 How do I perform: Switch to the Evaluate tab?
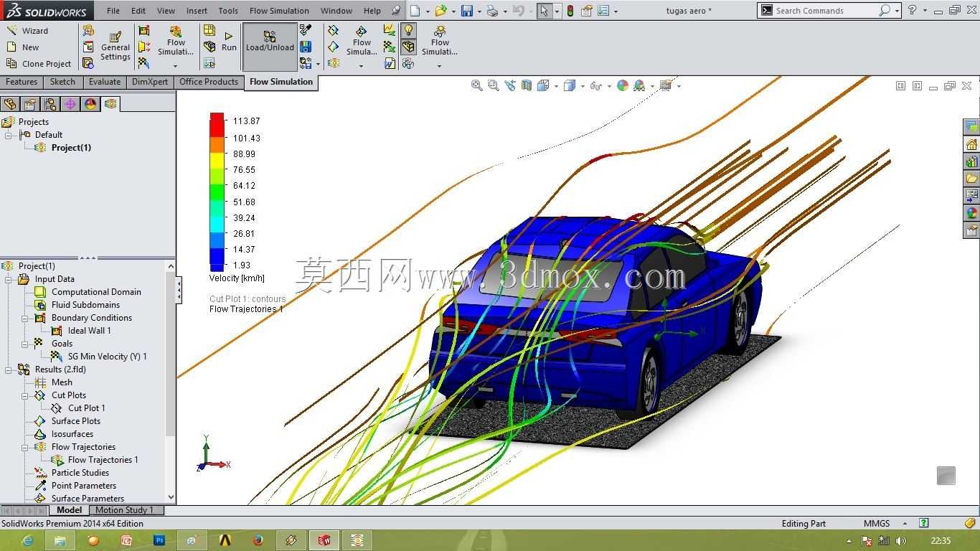pos(105,82)
